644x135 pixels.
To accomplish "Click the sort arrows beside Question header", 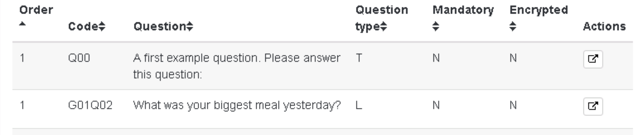I will click(190, 27).
